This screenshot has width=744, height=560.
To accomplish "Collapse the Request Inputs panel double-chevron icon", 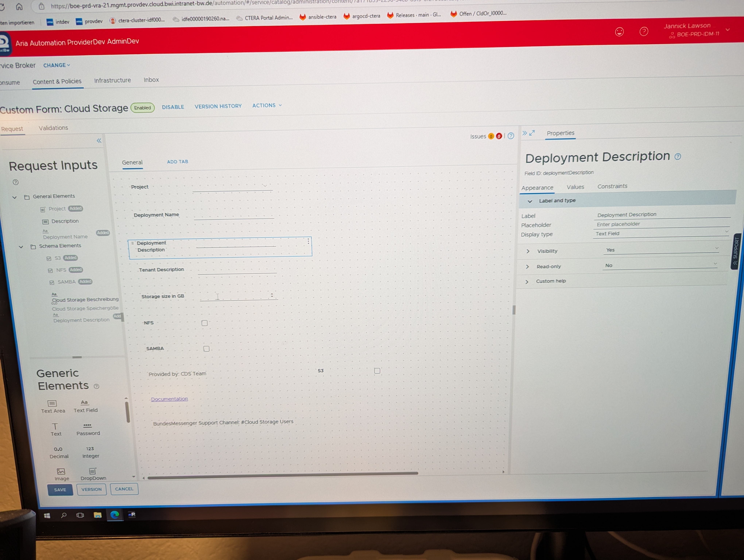I will tap(99, 141).
